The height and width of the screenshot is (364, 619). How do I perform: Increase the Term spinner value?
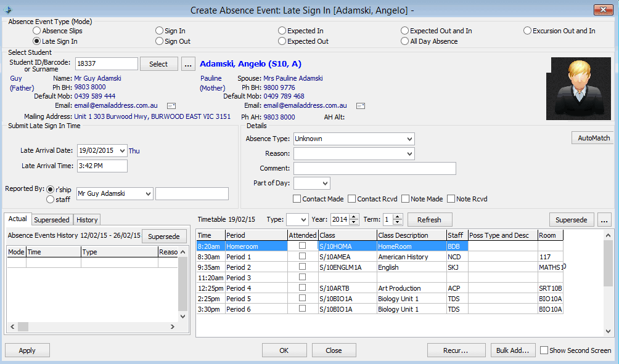[398, 217]
